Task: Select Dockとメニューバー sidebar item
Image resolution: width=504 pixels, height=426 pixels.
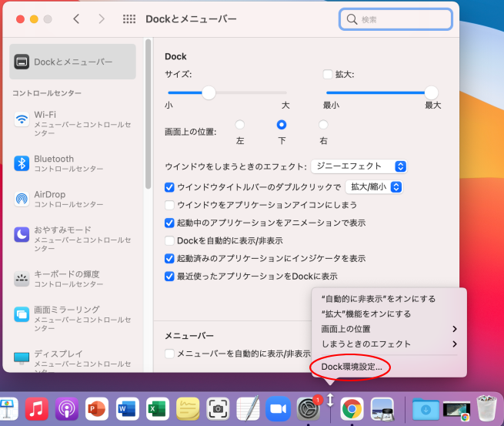Action: pyautogui.click(x=72, y=62)
